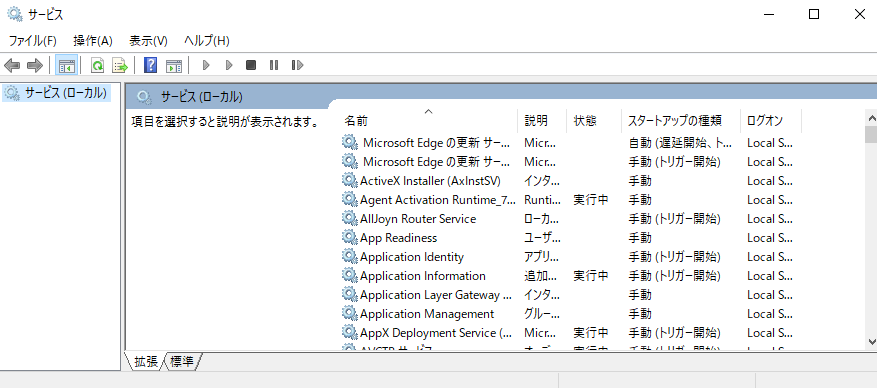Switch to the 拡張 tab
This screenshot has width=877, height=388.
(147, 362)
